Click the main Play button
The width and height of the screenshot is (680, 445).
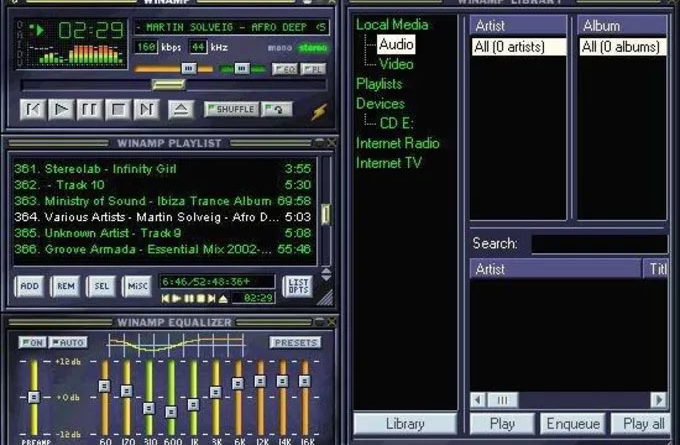(61, 110)
